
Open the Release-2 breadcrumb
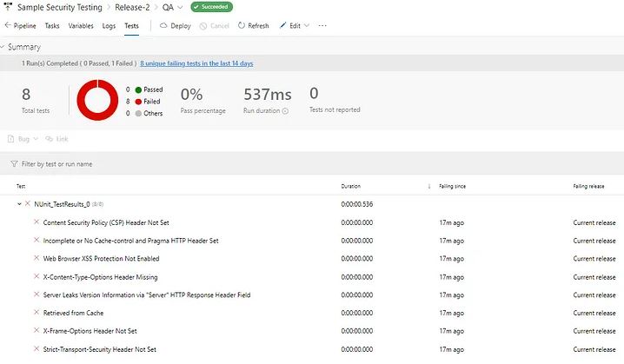coord(132,7)
